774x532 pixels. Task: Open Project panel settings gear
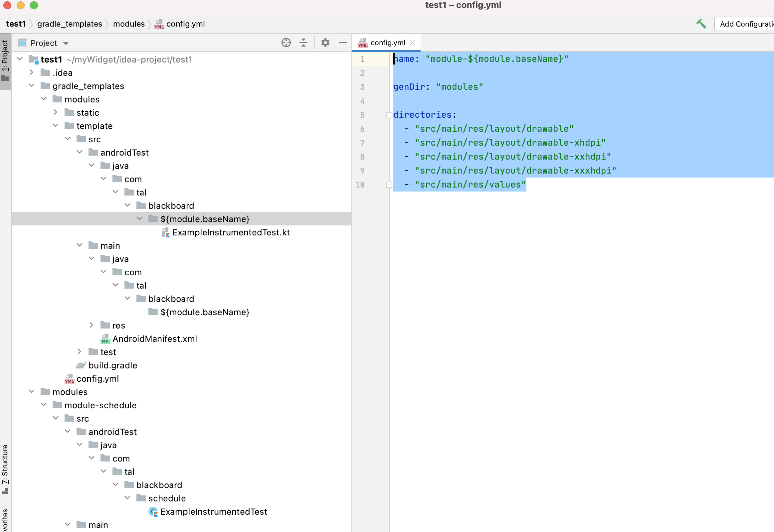click(325, 43)
